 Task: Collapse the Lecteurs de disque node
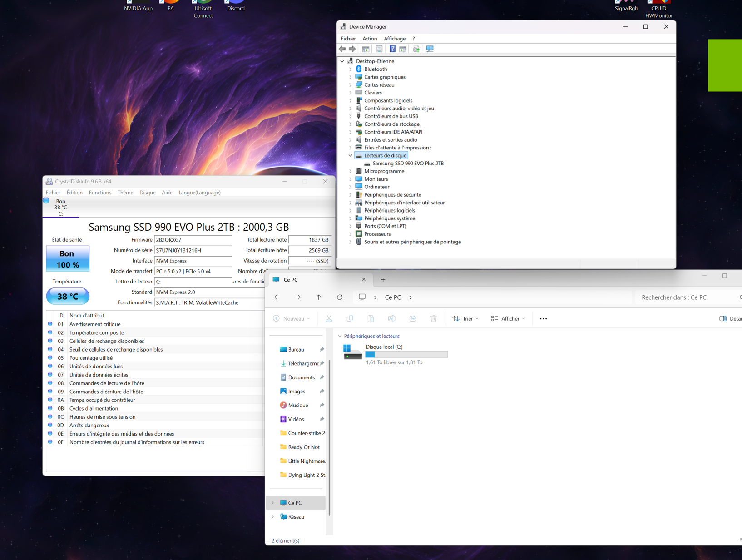pyautogui.click(x=351, y=156)
